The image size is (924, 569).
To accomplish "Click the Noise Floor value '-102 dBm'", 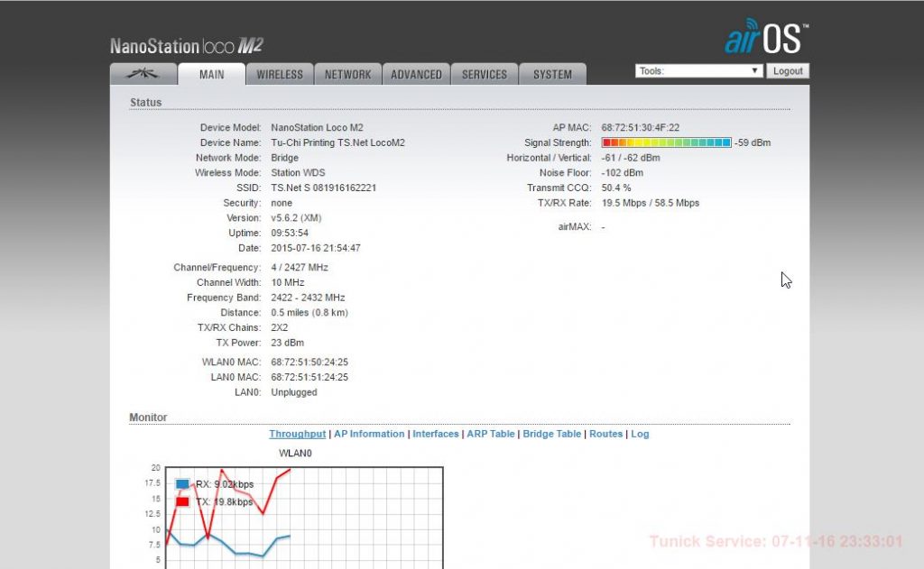I will tap(623, 172).
